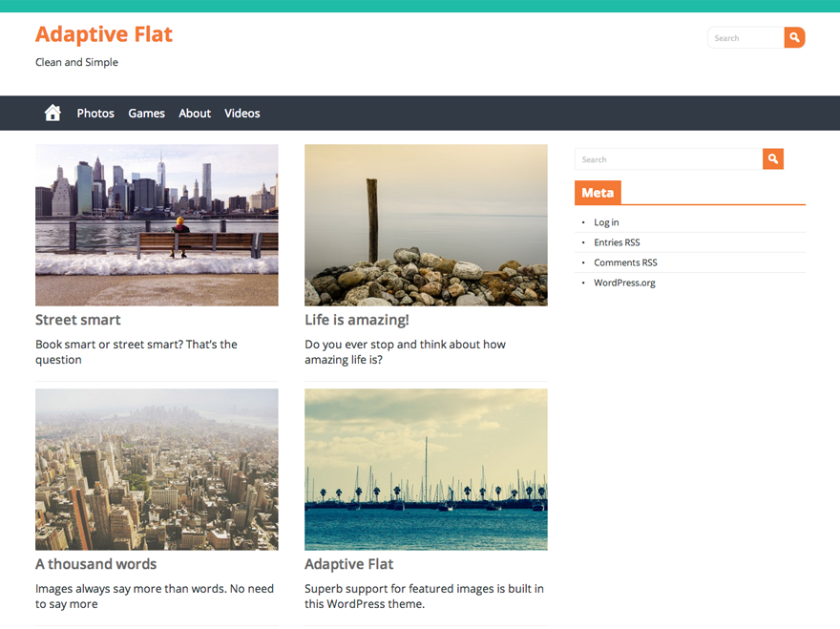
Task: Click Log in under Meta
Action: [606, 221]
